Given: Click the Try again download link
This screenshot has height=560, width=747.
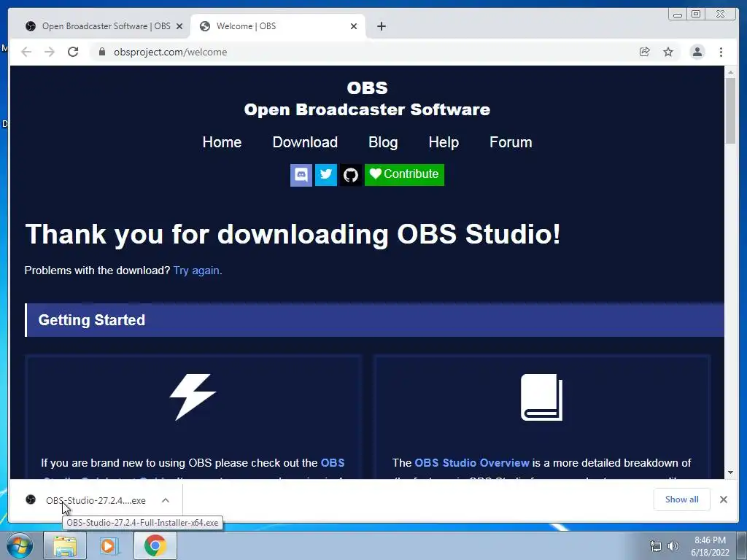Looking at the screenshot, I should pos(196,271).
